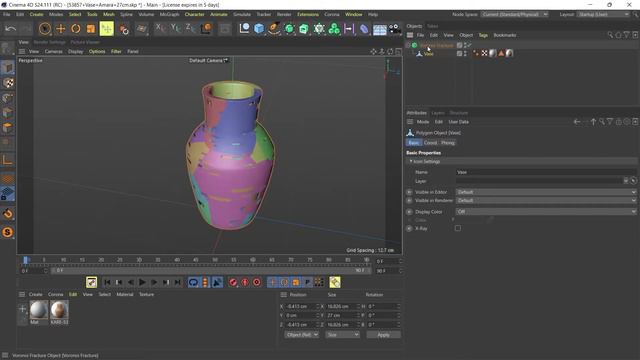
Task: Toggle the Voronoi Fracture enable checkmark
Action: [x=469, y=45]
